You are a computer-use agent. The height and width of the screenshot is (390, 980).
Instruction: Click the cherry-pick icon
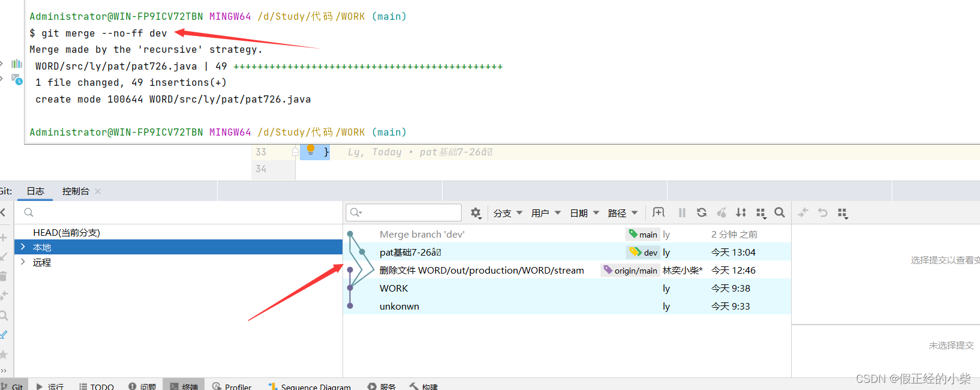(722, 212)
